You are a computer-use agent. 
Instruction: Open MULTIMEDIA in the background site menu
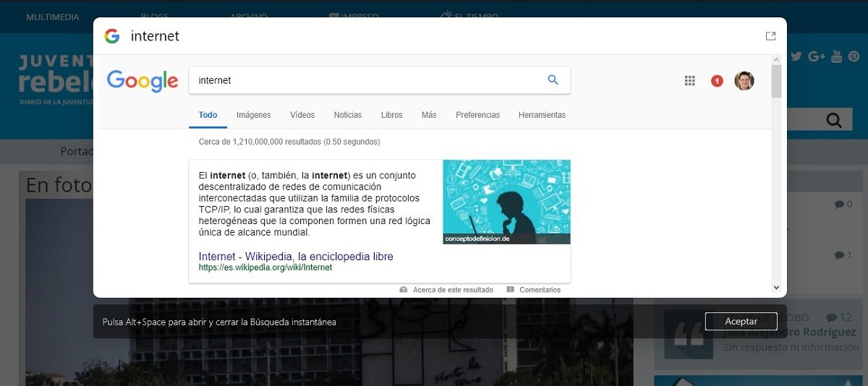click(53, 17)
